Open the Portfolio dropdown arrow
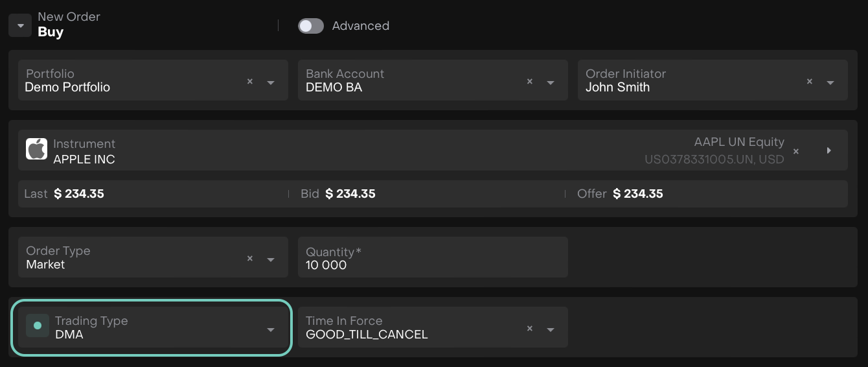This screenshot has width=868, height=367. (x=271, y=82)
